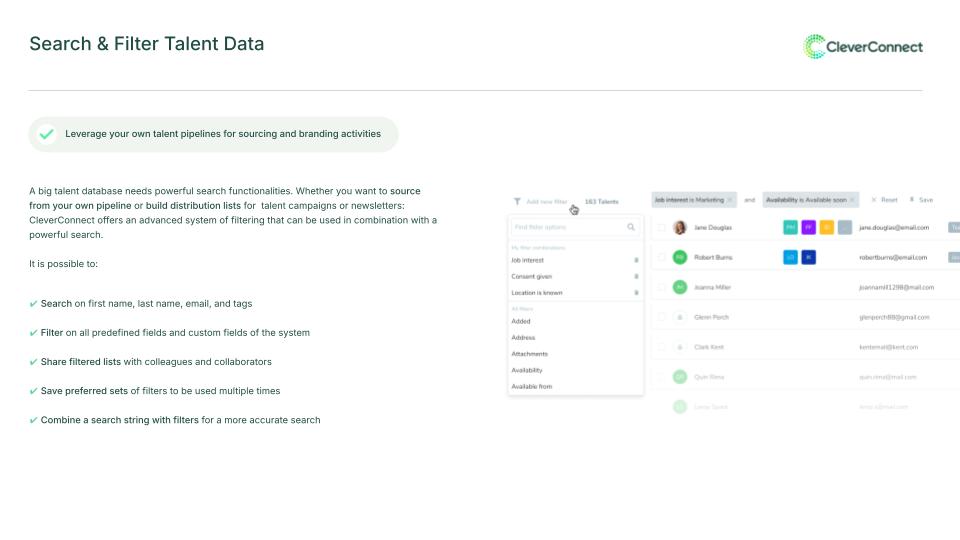The image size is (960, 540).
Task: Delete the saved Consent given filter combination
Action: [636, 276]
